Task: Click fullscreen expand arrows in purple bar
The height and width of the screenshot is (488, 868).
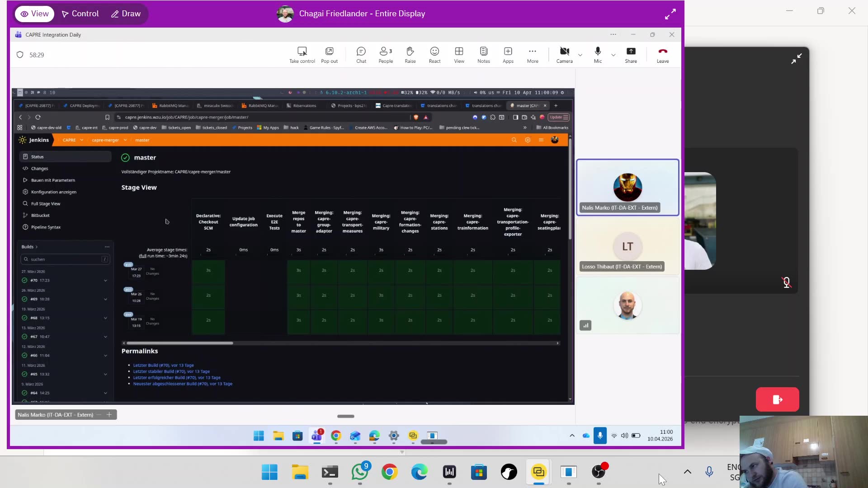Action: click(670, 14)
